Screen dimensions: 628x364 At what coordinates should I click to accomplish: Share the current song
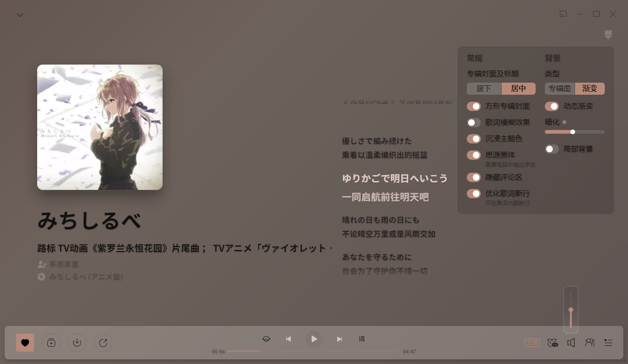click(x=103, y=343)
